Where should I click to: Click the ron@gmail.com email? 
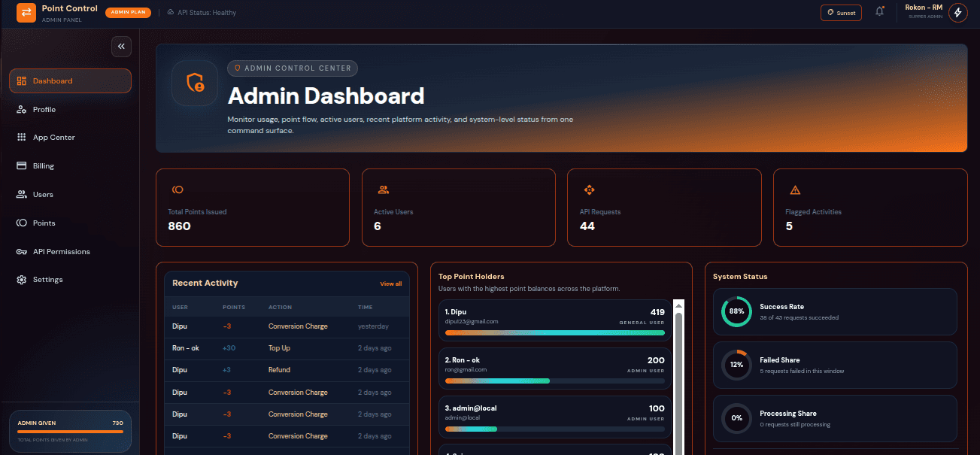[x=466, y=370]
